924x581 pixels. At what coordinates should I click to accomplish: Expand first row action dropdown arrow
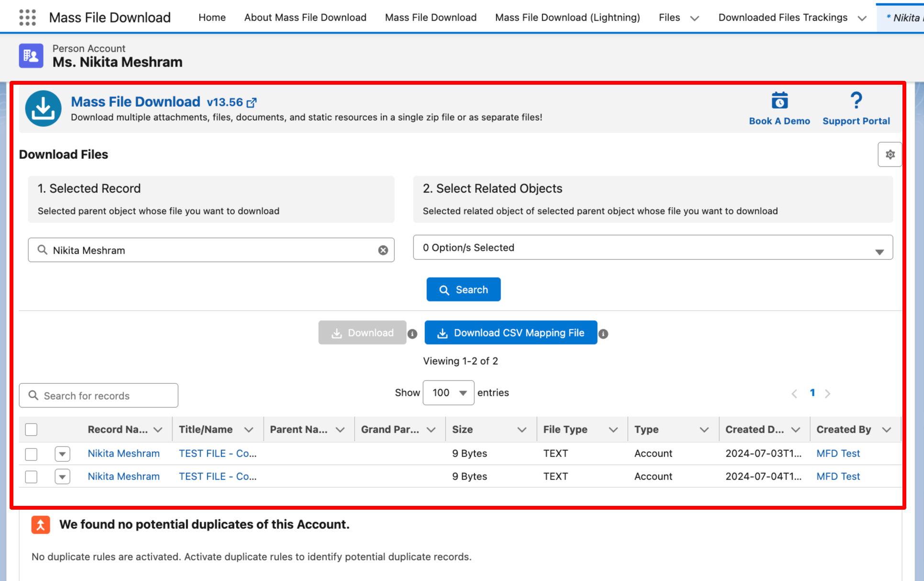[x=62, y=454]
